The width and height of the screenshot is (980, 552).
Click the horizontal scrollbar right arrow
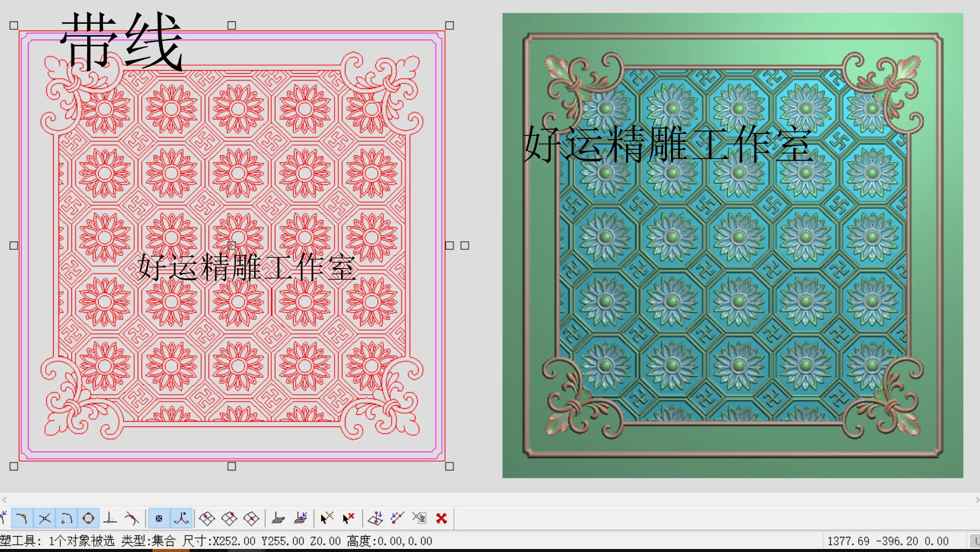(x=976, y=500)
